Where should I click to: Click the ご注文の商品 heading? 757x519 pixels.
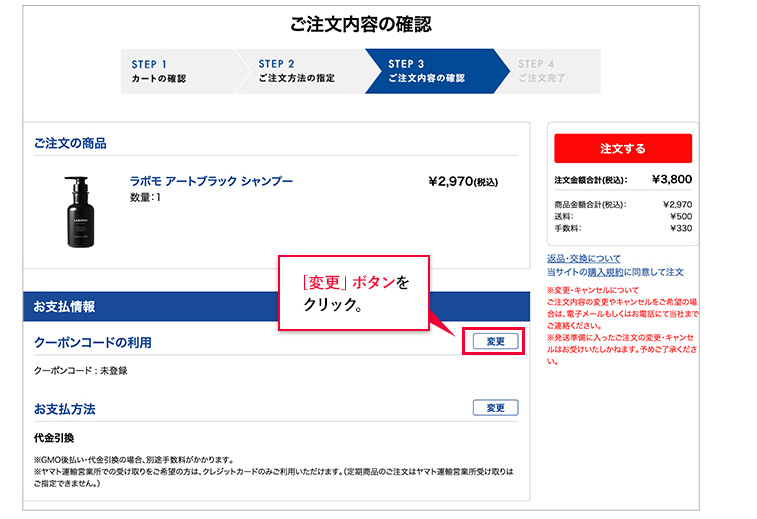point(70,143)
